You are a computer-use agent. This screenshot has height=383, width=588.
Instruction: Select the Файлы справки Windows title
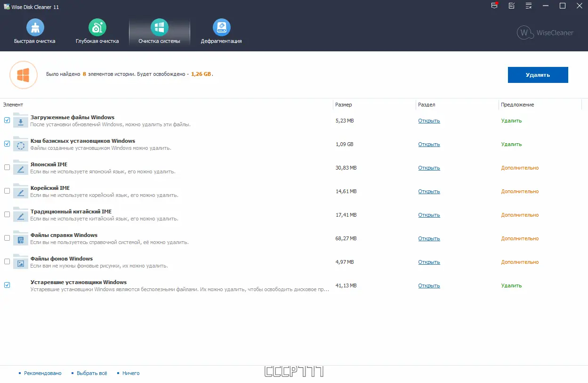[x=64, y=235]
